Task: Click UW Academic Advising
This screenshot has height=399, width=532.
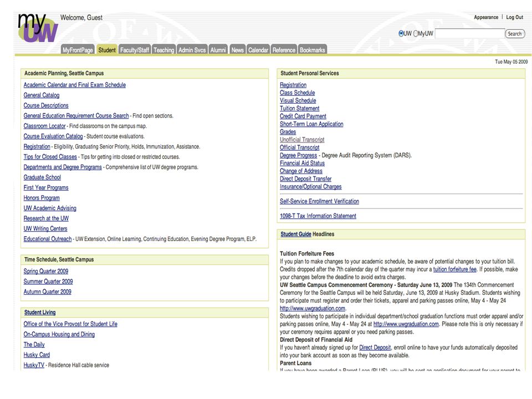Action: (x=50, y=208)
